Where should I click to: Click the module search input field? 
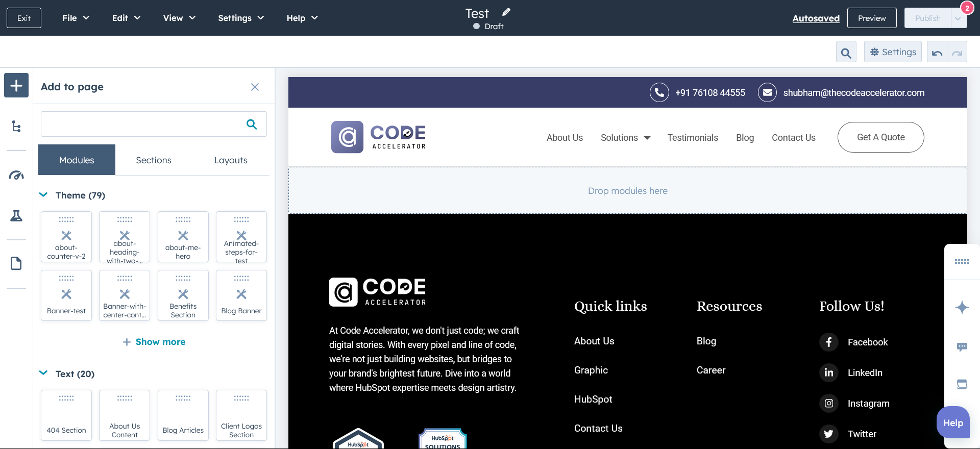click(x=143, y=124)
